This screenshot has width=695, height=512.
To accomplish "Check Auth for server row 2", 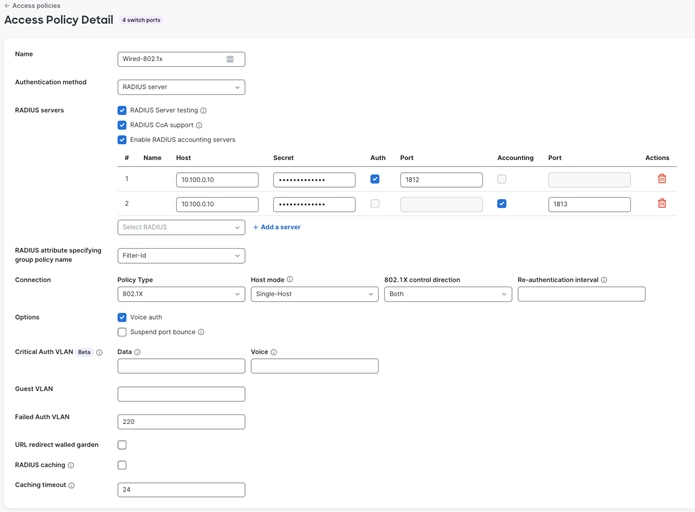I will click(375, 203).
